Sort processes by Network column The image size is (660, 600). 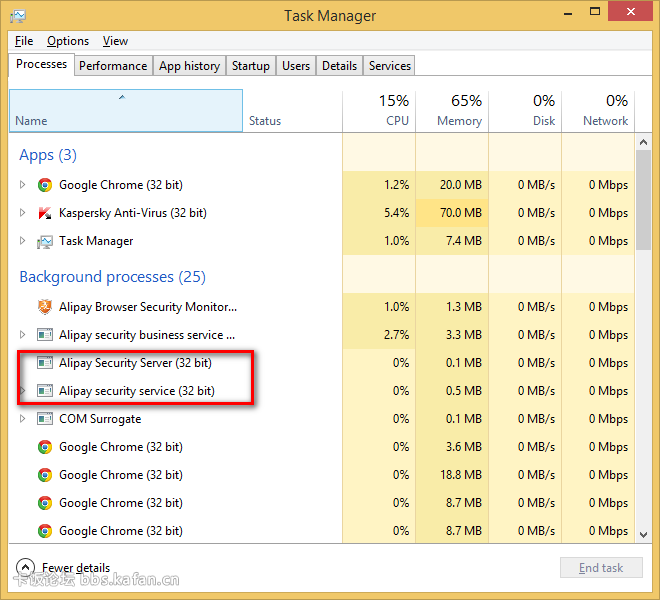pos(598,111)
